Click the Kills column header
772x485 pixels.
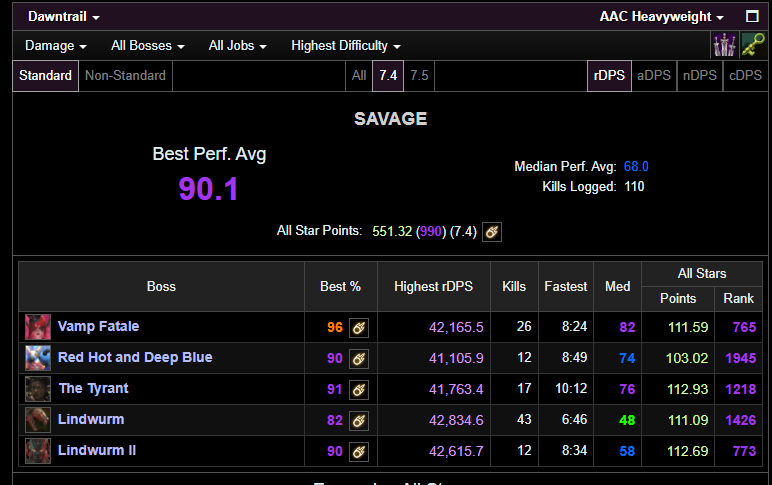coord(514,287)
